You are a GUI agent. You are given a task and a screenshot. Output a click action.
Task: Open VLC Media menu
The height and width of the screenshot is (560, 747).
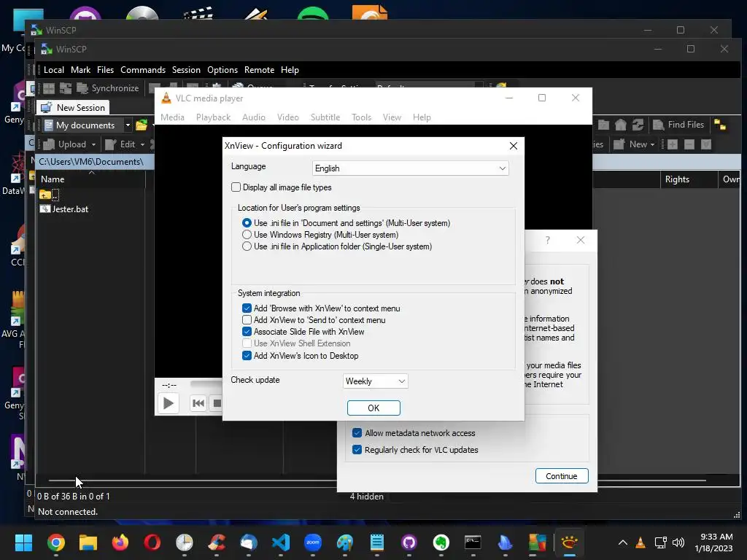point(172,117)
